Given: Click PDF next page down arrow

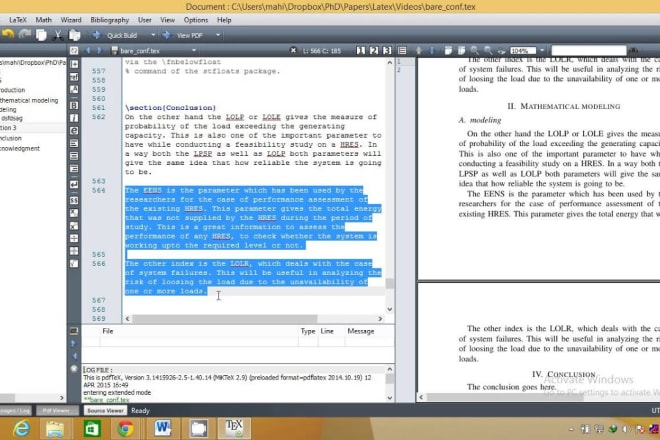Looking at the screenshot, I should (432, 51).
